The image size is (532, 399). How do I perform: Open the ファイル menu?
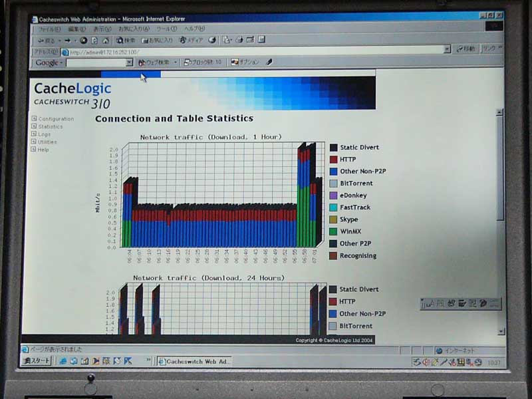49,29
